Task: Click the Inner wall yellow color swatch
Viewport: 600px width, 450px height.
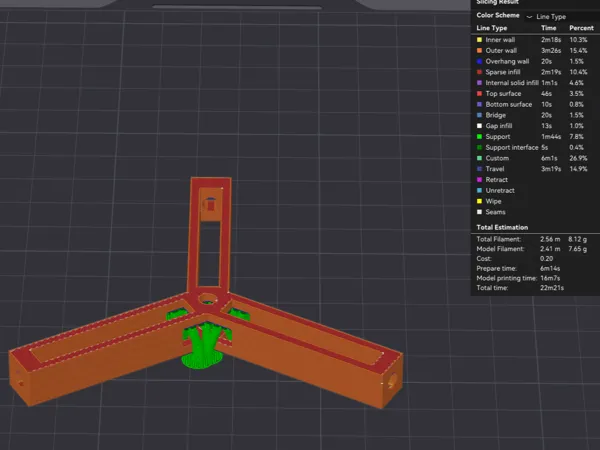Action: (479, 40)
